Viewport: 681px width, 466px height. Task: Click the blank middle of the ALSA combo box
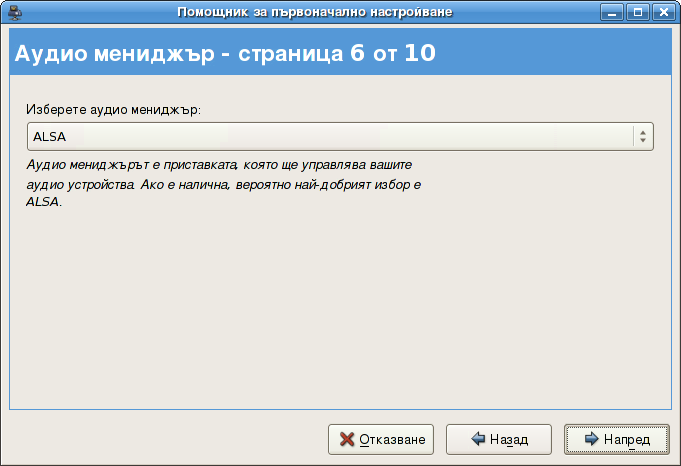point(340,136)
